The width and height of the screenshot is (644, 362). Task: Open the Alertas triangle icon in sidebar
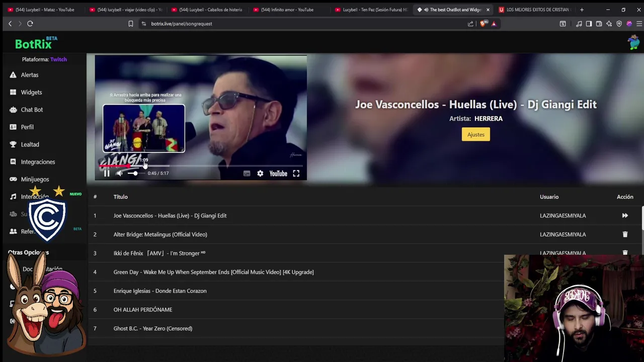click(x=13, y=75)
